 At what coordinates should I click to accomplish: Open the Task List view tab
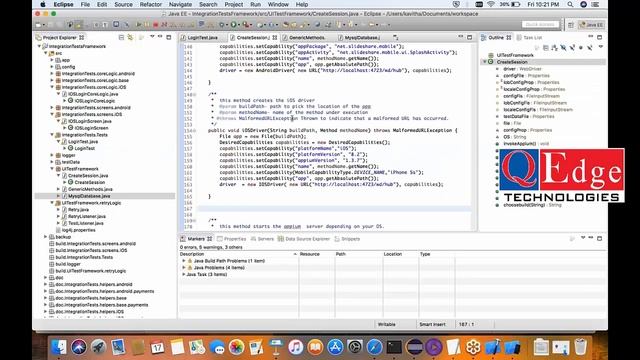529,38
